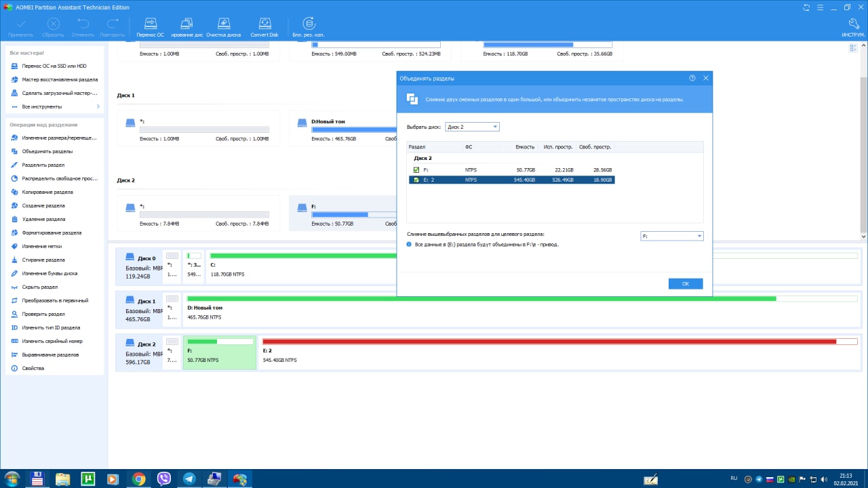Confirm the merge with the OK button
Image resolution: width=868 pixels, height=488 pixels.
[x=686, y=284]
